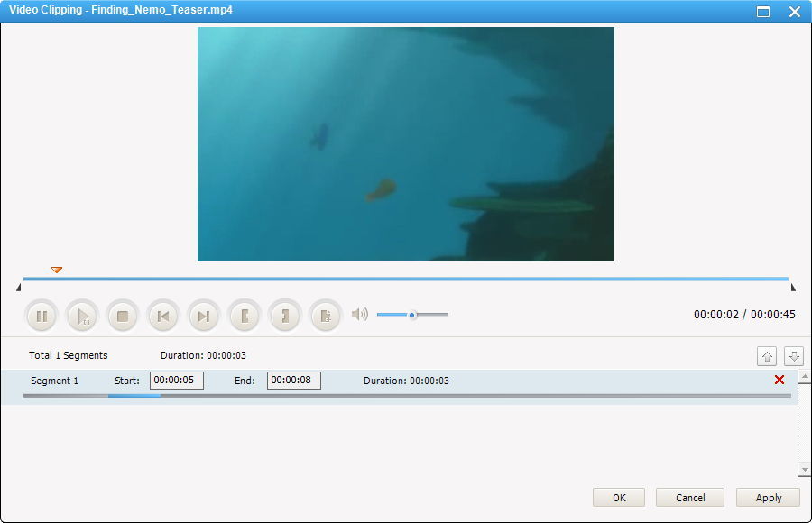Image resolution: width=812 pixels, height=523 pixels.
Task: Confirm clipping by pressing OK
Action: point(619,497)
